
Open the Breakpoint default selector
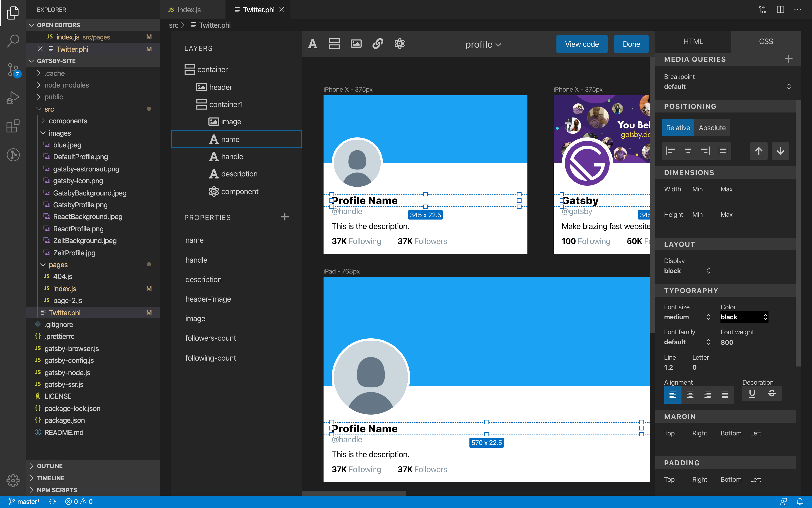click(728, 87)
